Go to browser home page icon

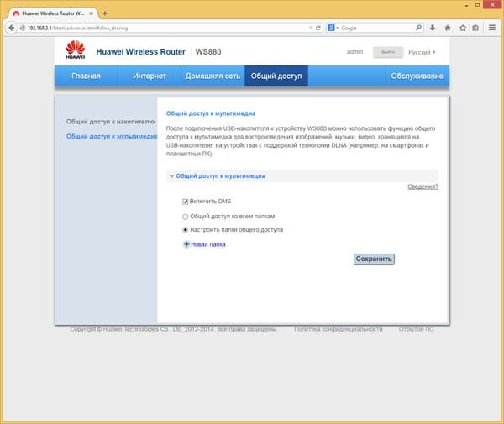(448, 28)
